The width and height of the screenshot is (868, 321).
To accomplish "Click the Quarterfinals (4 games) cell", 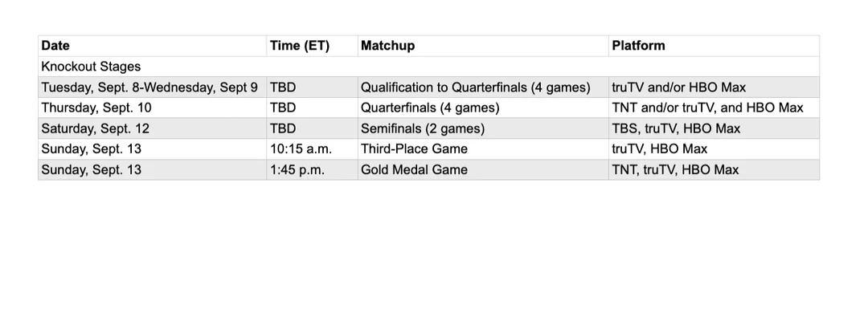I will click(483, 108).
